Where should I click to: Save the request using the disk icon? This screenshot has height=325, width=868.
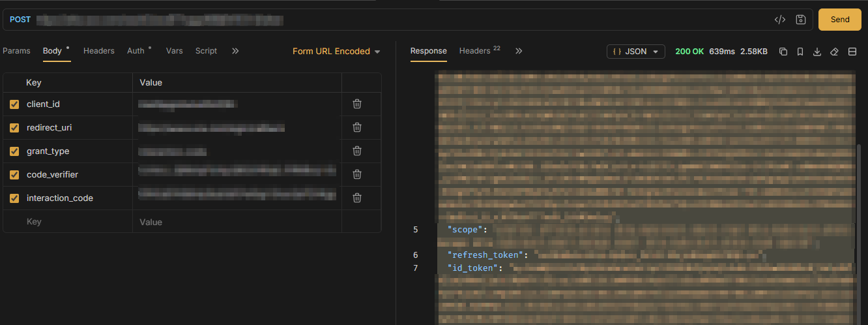pos(801,20)
